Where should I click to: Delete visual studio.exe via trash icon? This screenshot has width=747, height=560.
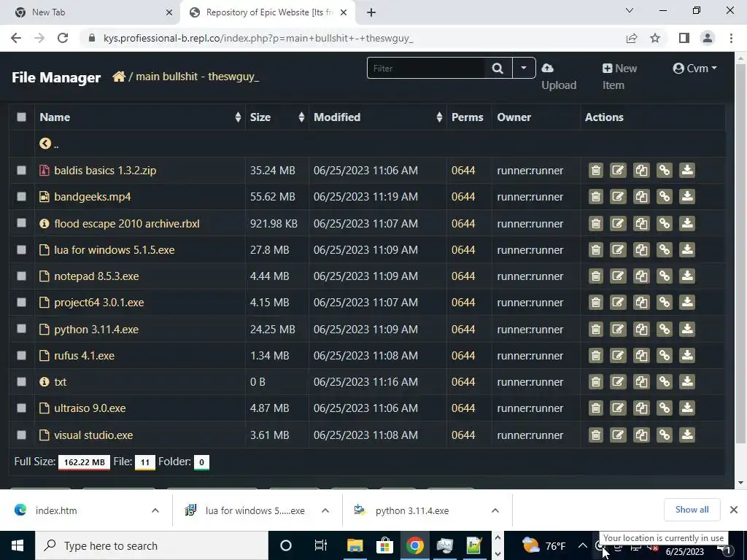595,435
